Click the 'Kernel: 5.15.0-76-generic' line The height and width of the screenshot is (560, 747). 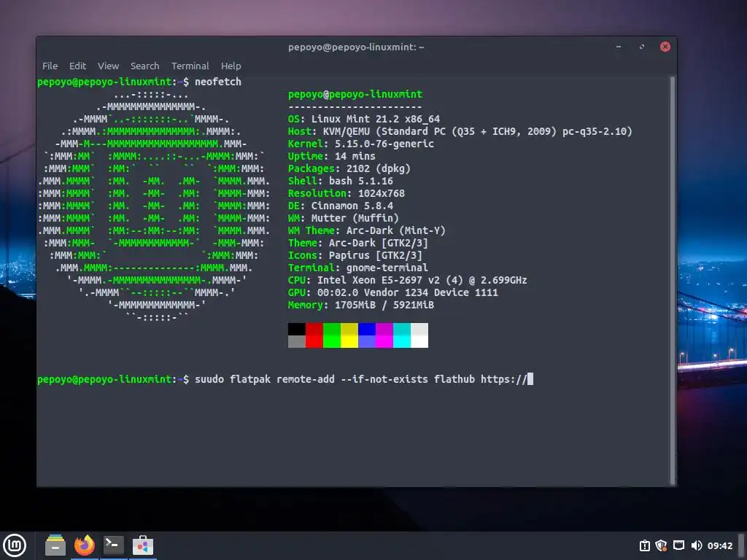(360, 144)
